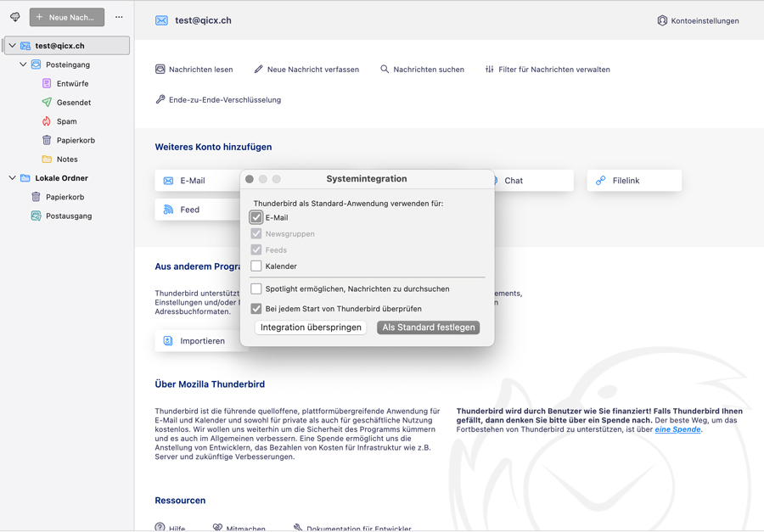Select the Notes folder in sidebar
Screen dimensions: 764x532
pyautogui.click(x=67, y=160)
